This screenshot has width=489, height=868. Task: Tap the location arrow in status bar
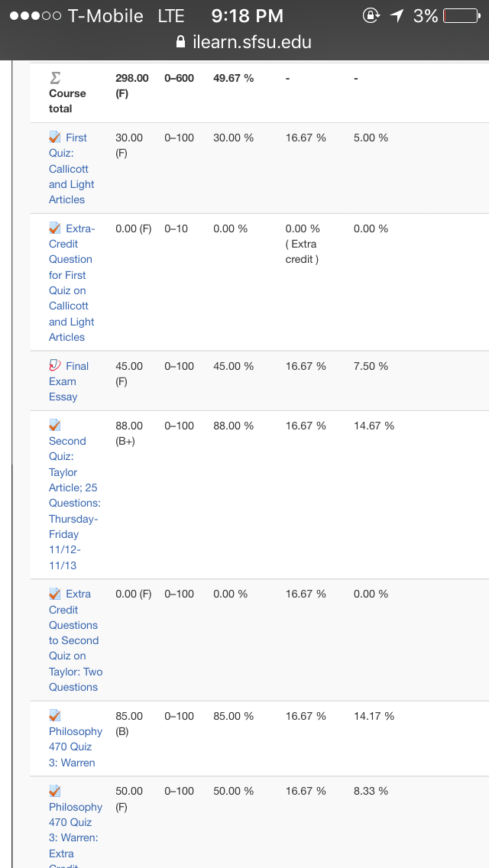pos(397,15)
